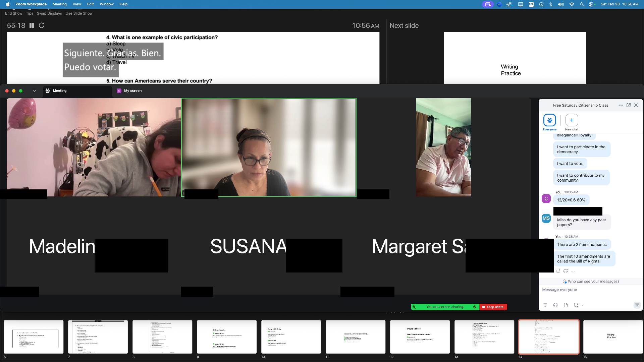Open Spotlight search in menu bar

click(x=582, y=4)
